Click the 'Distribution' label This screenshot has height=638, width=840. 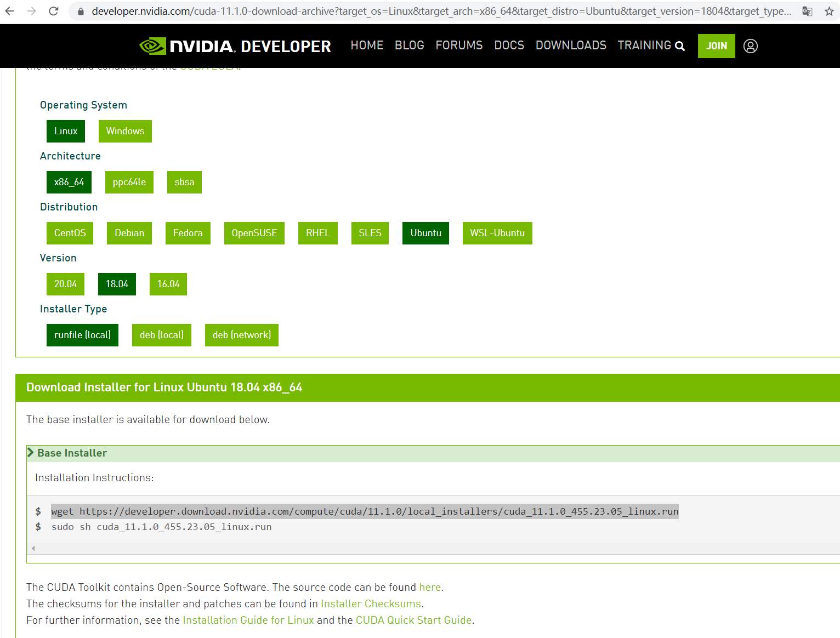point(69,207)
